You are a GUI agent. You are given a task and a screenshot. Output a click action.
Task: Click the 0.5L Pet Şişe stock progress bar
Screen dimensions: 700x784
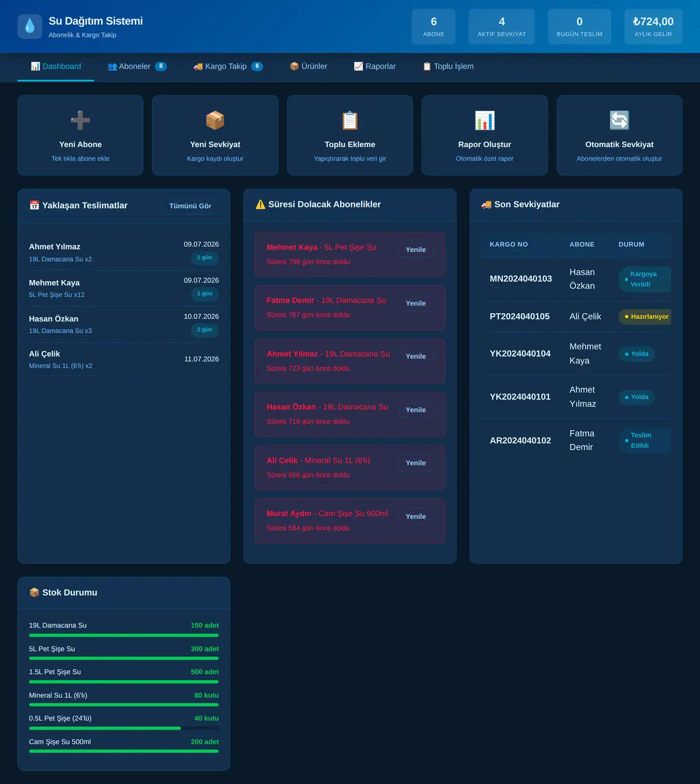pyautogui.click(x=124, y=728)
